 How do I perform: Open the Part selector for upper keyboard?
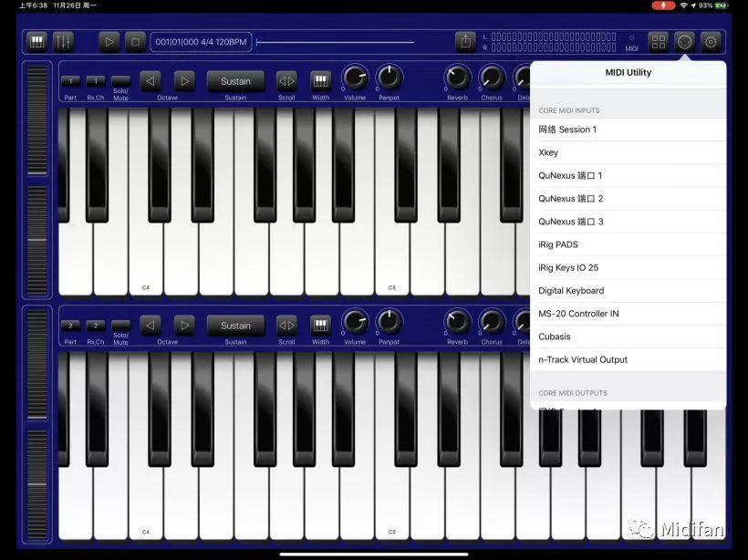pos(70,81)
